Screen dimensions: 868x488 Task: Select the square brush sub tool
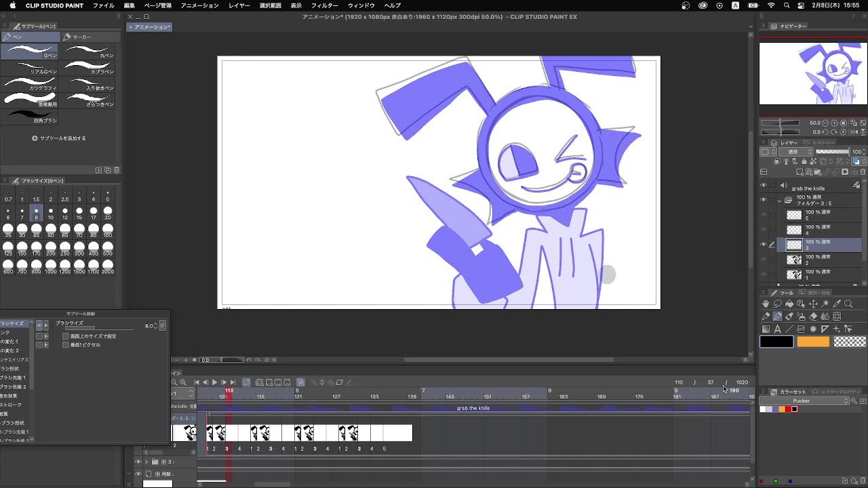pos(30,117)
